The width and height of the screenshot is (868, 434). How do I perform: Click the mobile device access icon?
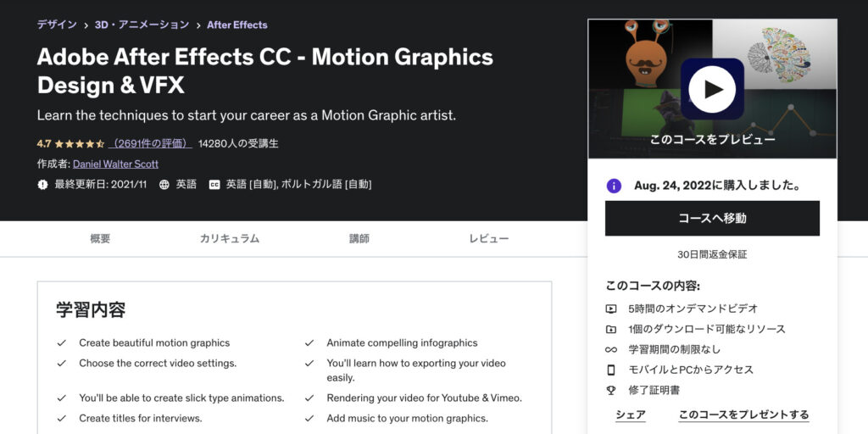611,370
